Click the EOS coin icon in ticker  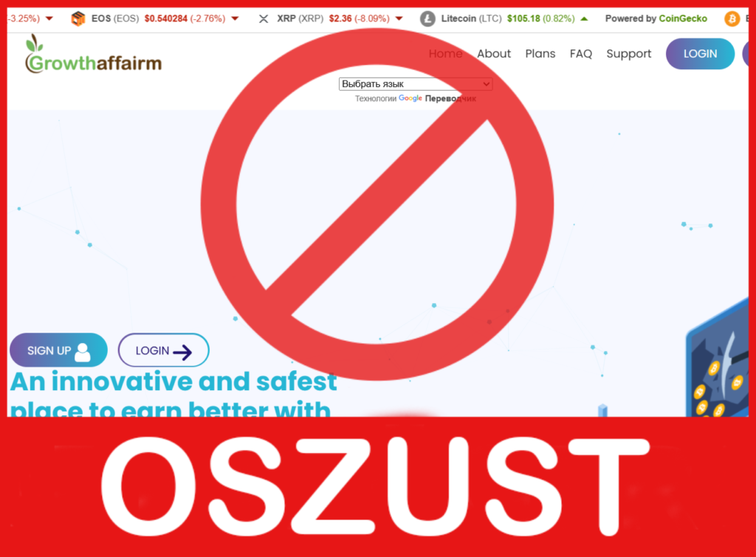(x=78, y=18)
